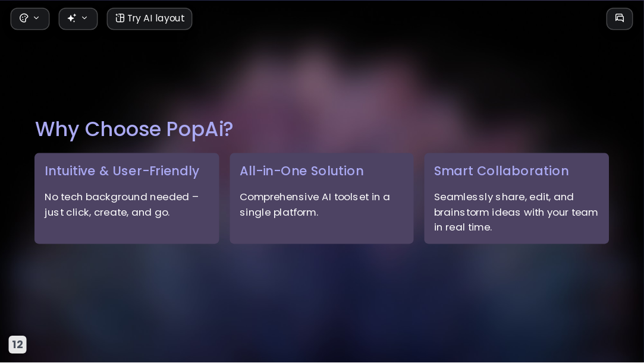Select the All-in-One Solution card title
Viewport: 644px width, 363px height.
301,171
